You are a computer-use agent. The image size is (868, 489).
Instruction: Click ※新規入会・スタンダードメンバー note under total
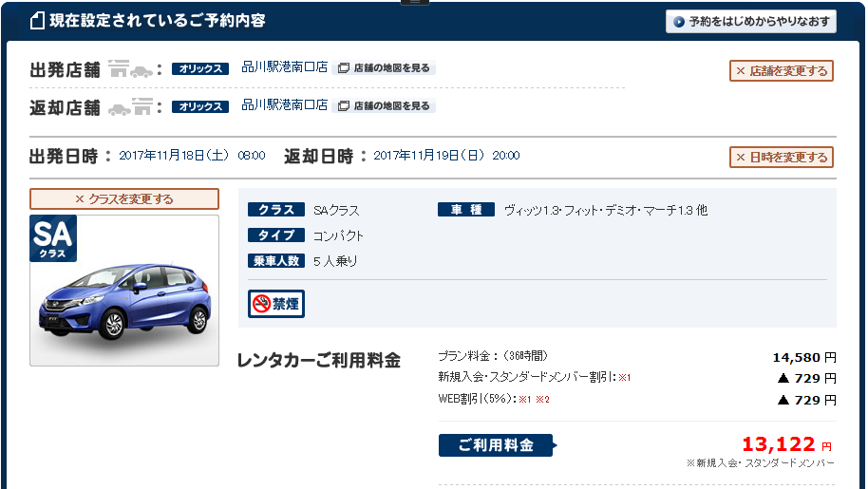(x=760, y=463)
